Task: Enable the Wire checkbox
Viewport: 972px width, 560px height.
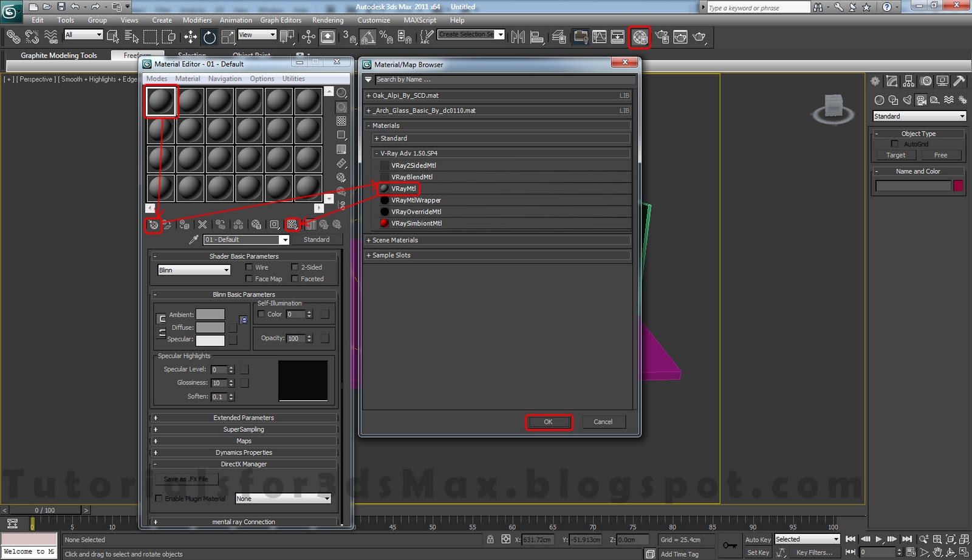Action: coord(249,267)
